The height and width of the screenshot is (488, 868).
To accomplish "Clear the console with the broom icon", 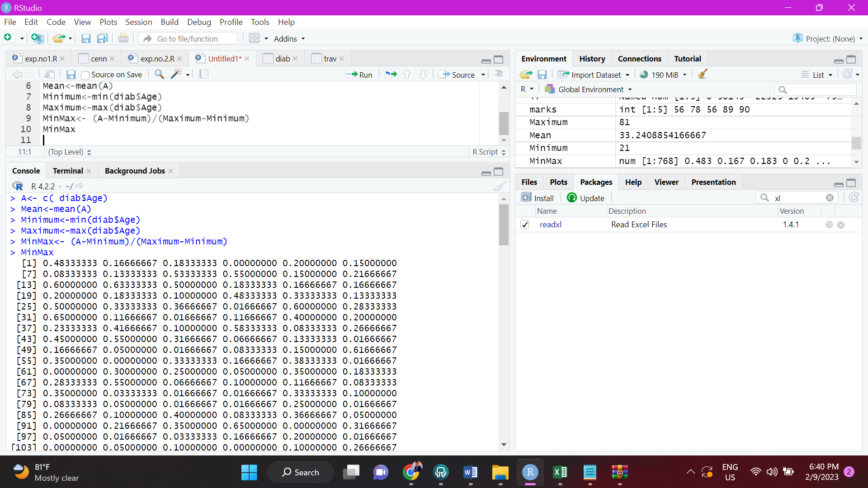I will tap(500, 186).
